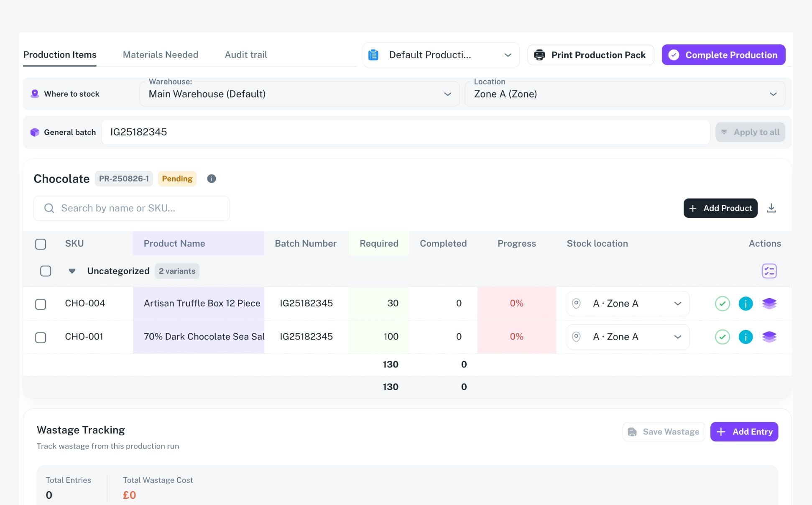Open blue info icon for CHO-001 row
This screenshot has width=812, height=505.
coord(746,337)
